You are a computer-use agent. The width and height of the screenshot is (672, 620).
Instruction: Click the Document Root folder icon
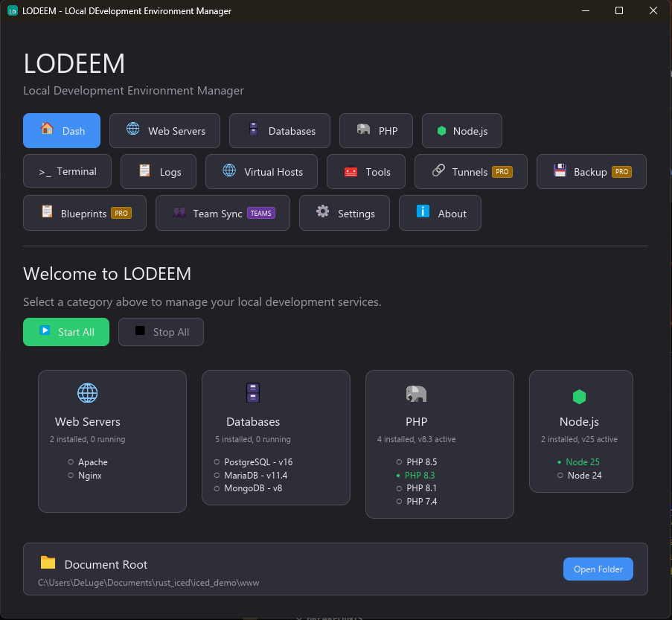click(47, 564)
